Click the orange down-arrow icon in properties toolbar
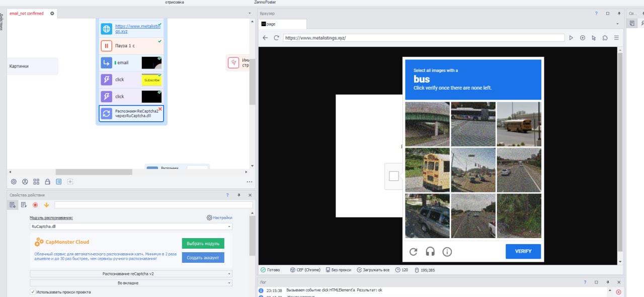Viewport: 644px width, 297px height. point(46,205)
